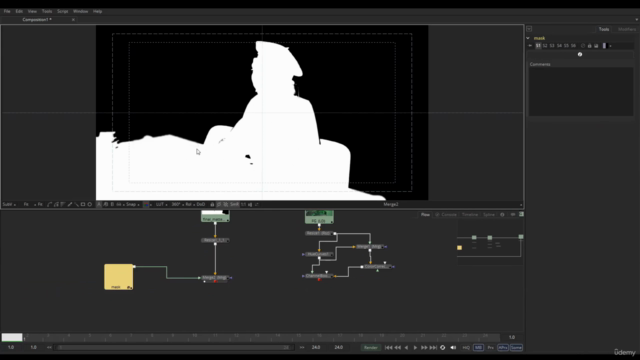Switch to the Modifiers tab
Viewport: 640px width, 360px height.
click(x=627, y=29)
